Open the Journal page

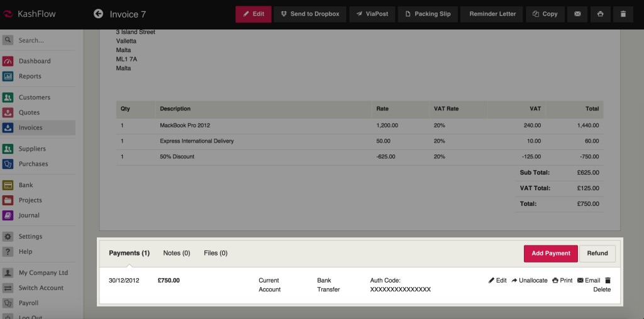pos(29,215)
